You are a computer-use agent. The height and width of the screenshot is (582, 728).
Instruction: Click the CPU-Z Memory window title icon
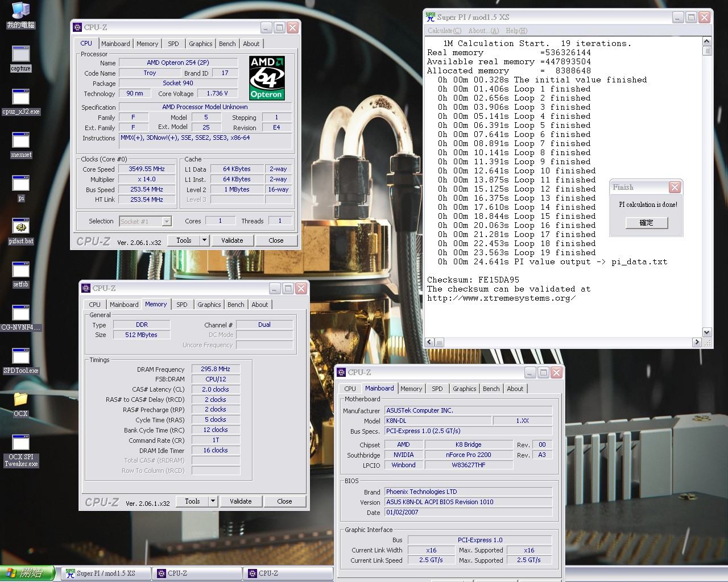click(85, 288)
